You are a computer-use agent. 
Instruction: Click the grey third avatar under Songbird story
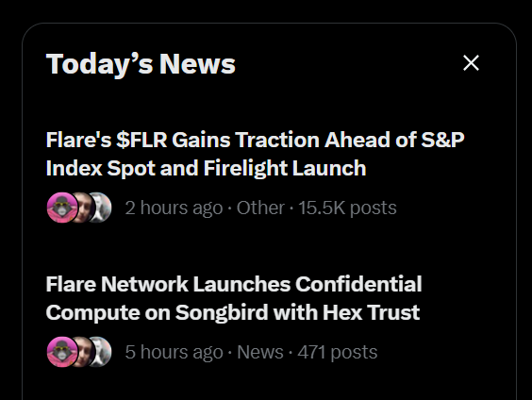102,352
